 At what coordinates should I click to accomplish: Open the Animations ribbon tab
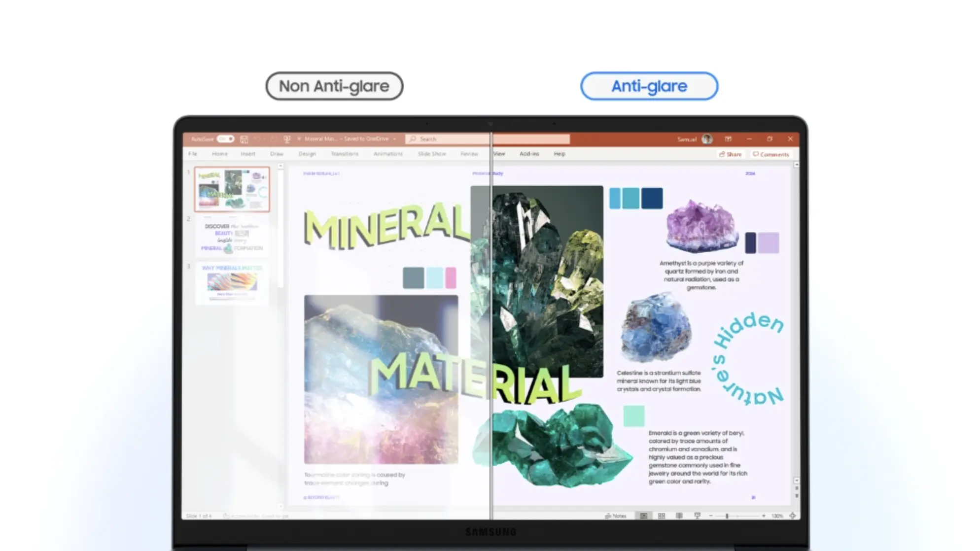pyautogui.click(x=388, y=154)
